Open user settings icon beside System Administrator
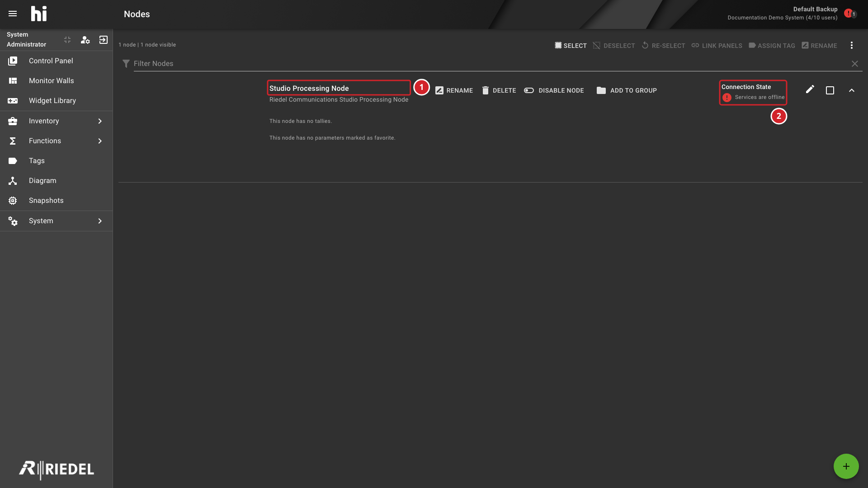This screenshot has width=868, height=488. pos(85,40)
